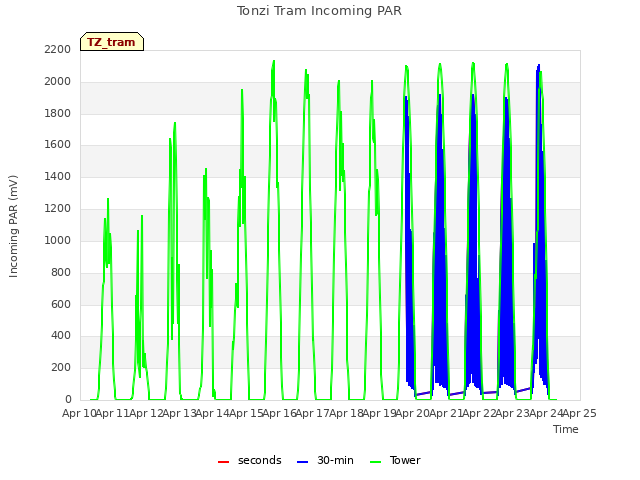Click the blue 30-min legend swatch
The image size is (640, 480).
coord(302,462)
